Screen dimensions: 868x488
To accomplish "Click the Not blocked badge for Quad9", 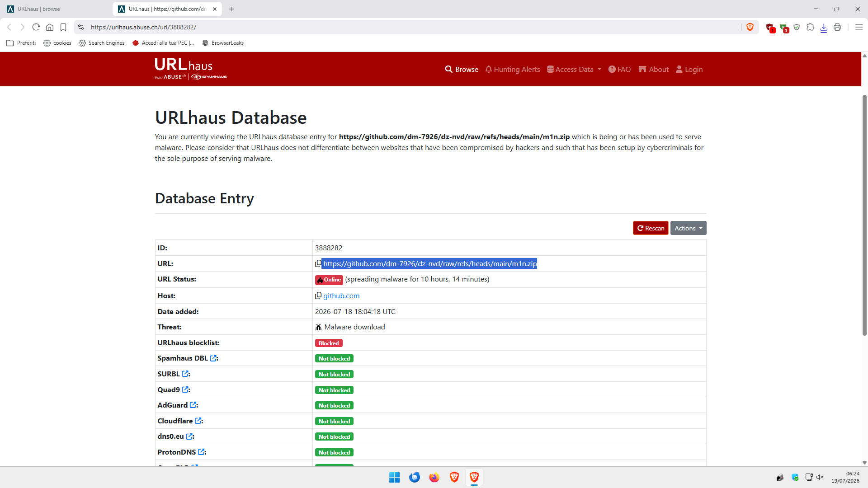I will coord(334,390).
